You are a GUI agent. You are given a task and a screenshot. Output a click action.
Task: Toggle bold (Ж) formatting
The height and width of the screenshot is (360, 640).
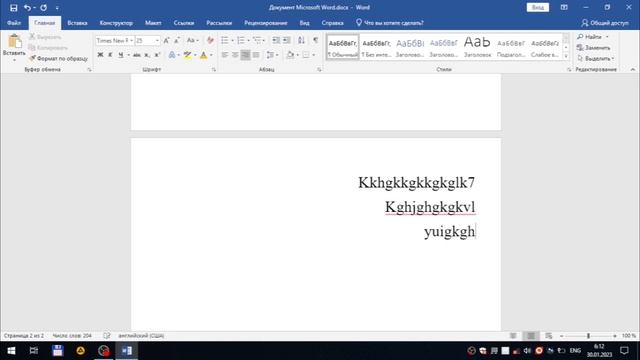pyautogui.click(x=100, y=55)
